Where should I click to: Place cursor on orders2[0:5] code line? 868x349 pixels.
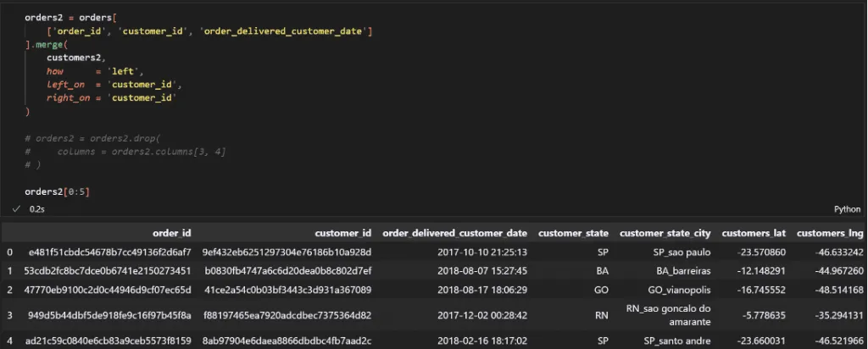coord(57,192)
